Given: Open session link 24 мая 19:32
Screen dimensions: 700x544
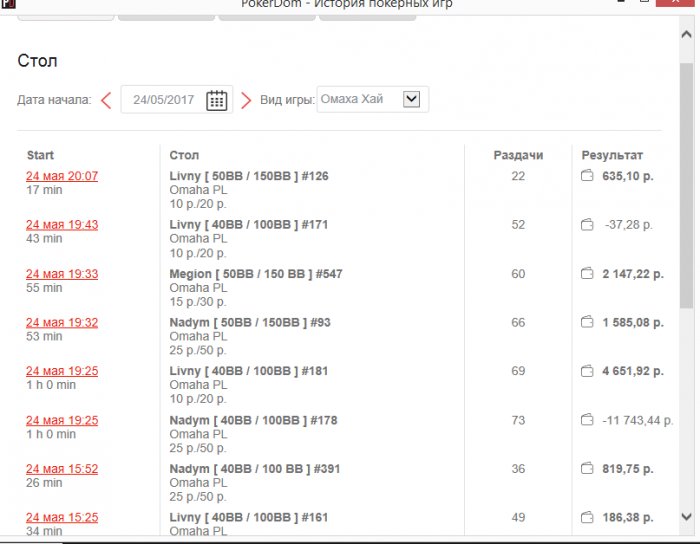Looking at the screenshot, I should (62, 322).
